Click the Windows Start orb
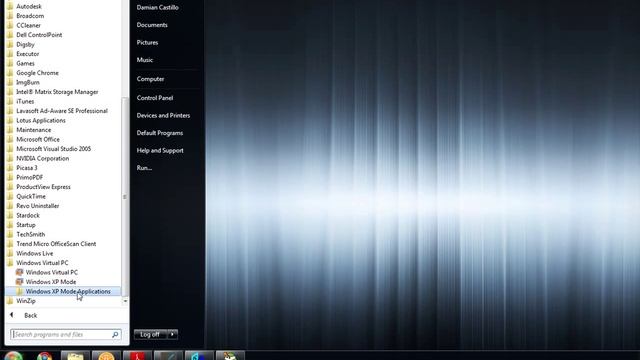 coord(13,356)
